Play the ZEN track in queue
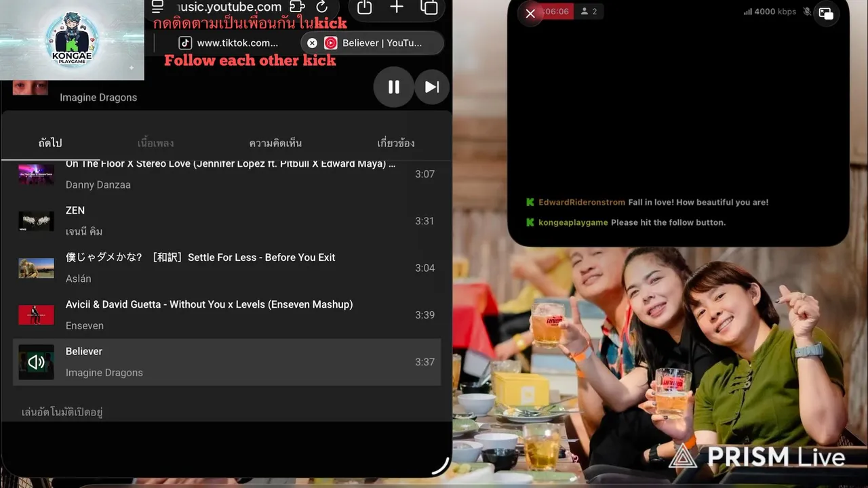 (226, 221)
